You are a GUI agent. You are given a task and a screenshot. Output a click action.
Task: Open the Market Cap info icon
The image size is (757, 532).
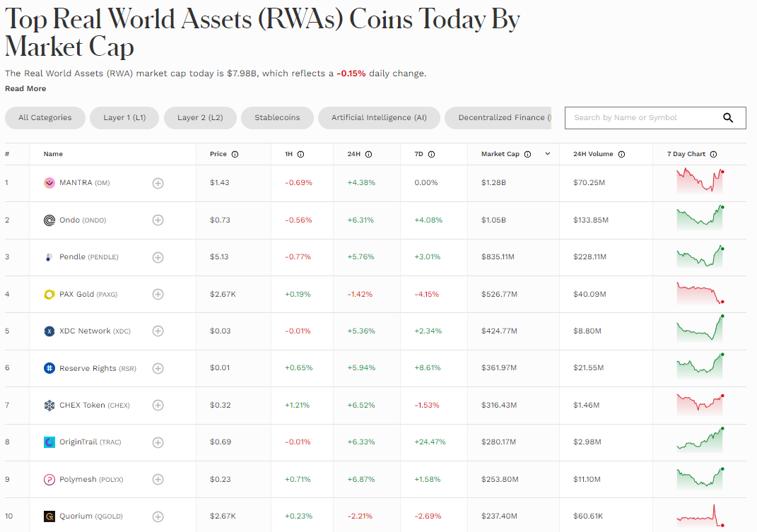[528, 155]
